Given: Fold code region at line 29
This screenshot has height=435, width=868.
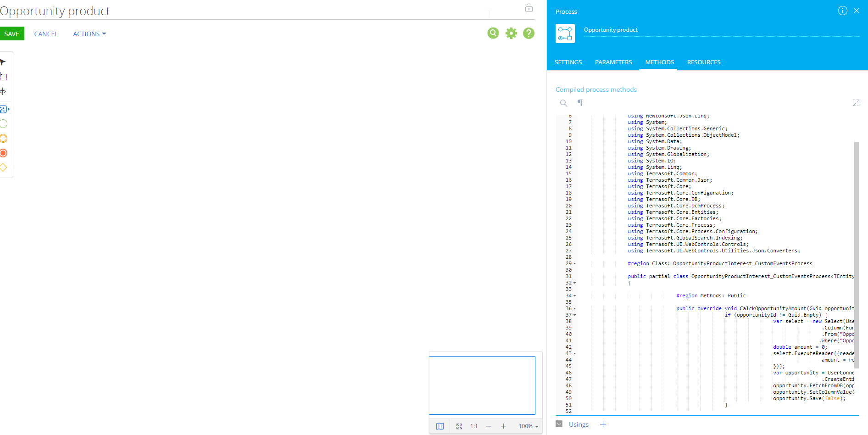Looking at the screenshot, I should 574,264.
